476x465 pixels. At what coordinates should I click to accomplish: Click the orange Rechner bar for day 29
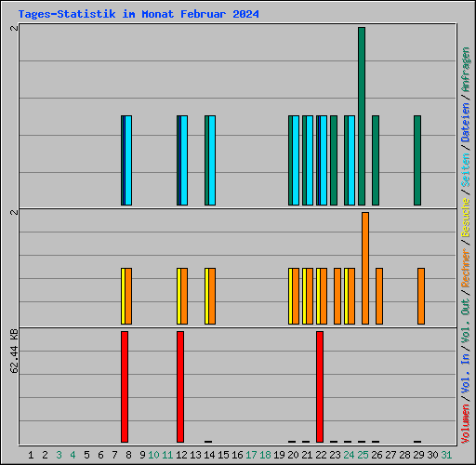click(421, 297)
